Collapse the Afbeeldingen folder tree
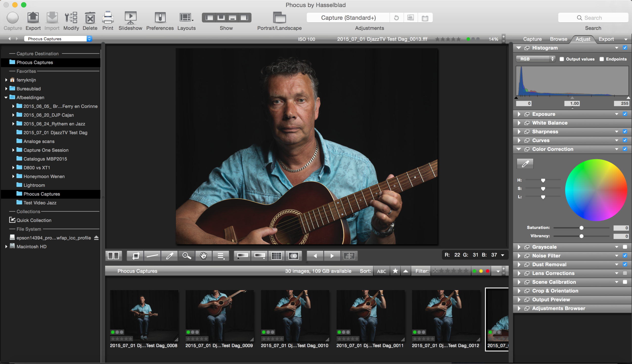632x364 pixels. (x=6, y=98)
